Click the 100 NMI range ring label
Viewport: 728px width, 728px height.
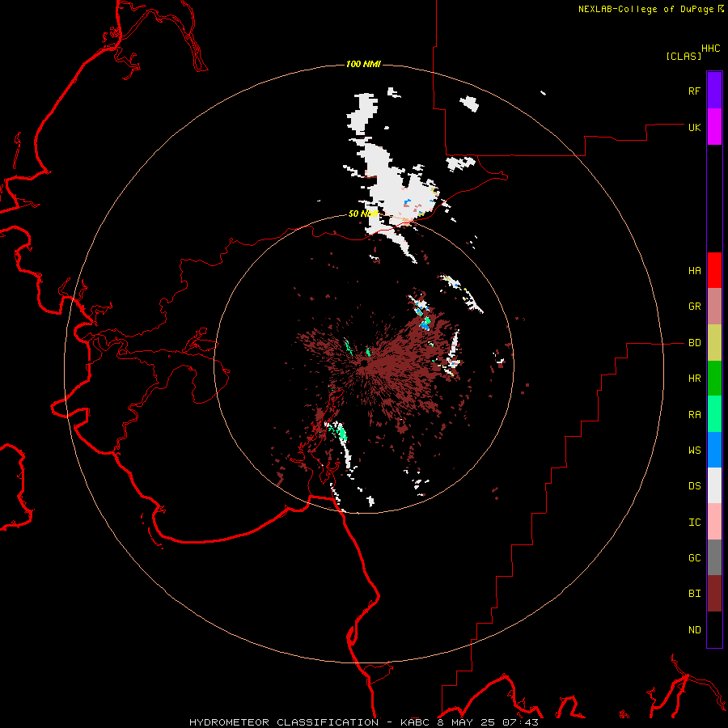tap(363, 64)
